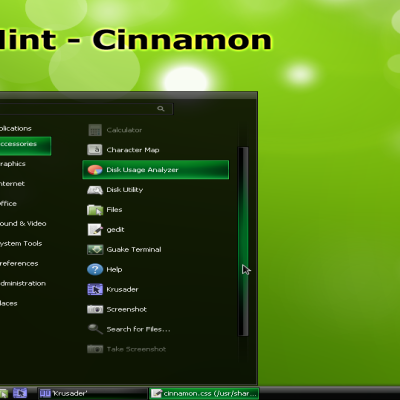Click the gedit label

click(115, 230)
